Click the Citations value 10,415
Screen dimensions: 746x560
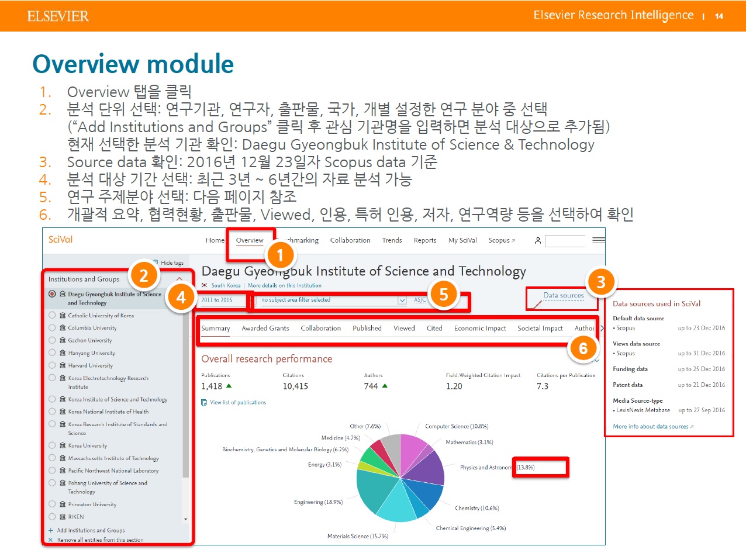click(x=295, y=386)
